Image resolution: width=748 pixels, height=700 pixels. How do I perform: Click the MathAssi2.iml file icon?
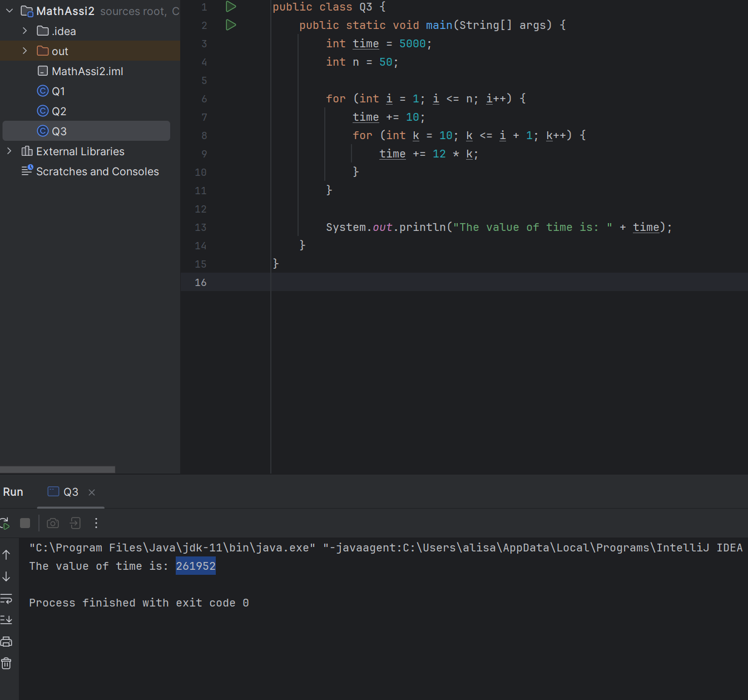pyautogui.click(x=43, y=71)
